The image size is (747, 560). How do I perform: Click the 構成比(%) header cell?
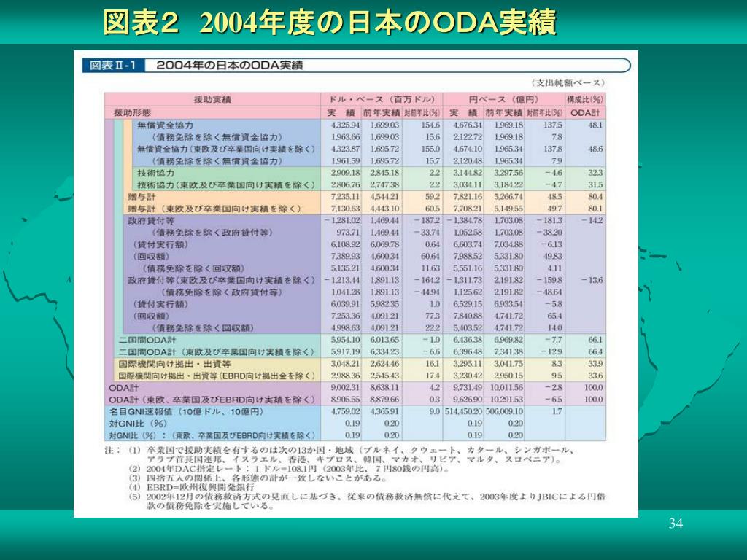[585, 99]
